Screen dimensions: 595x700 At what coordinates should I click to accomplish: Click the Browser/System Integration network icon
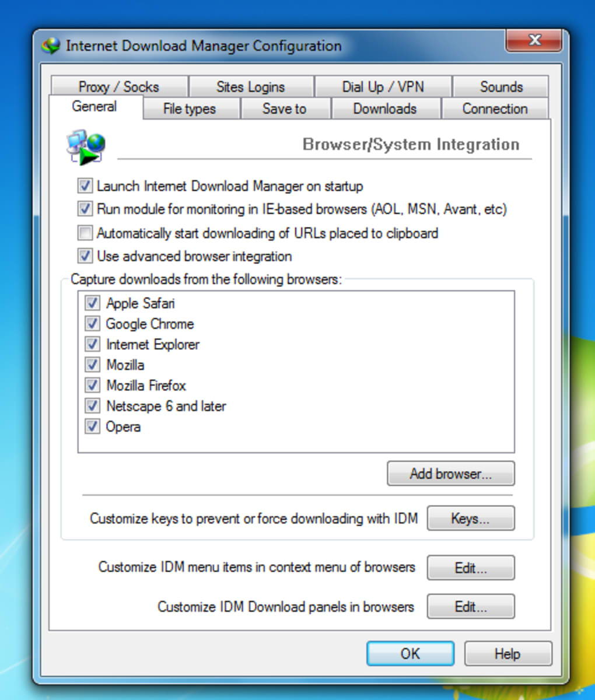86,147
